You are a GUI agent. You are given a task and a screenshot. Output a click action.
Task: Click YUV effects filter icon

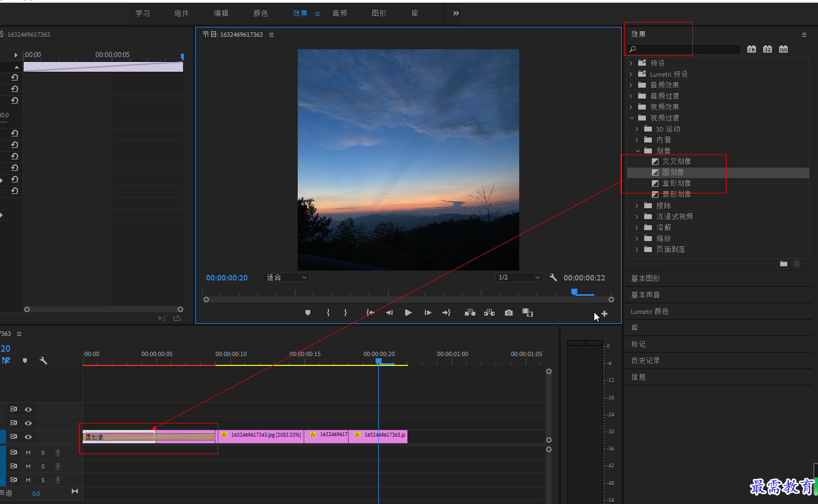click(x=783, y=49)
